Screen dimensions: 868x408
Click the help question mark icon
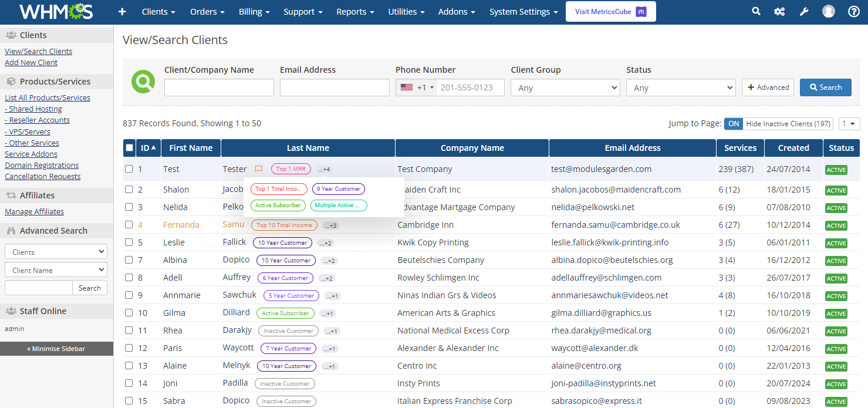[853, 11]
